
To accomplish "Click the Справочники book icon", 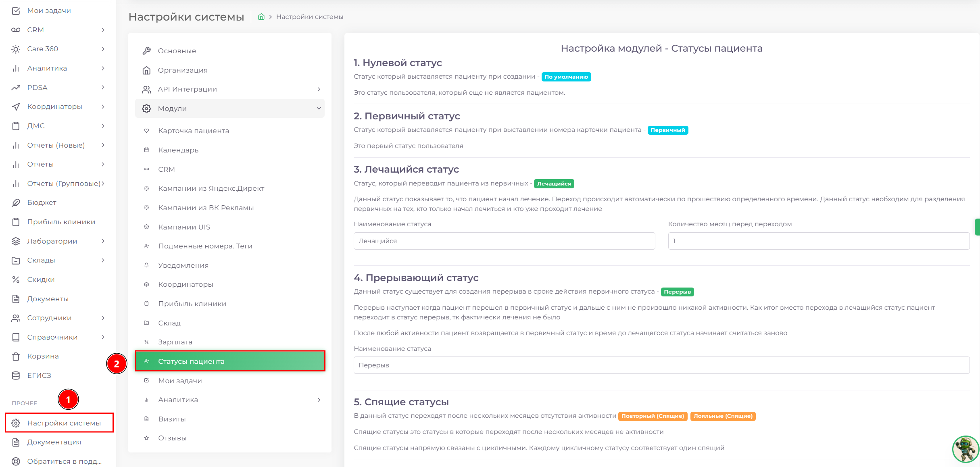I will [16, 337].
